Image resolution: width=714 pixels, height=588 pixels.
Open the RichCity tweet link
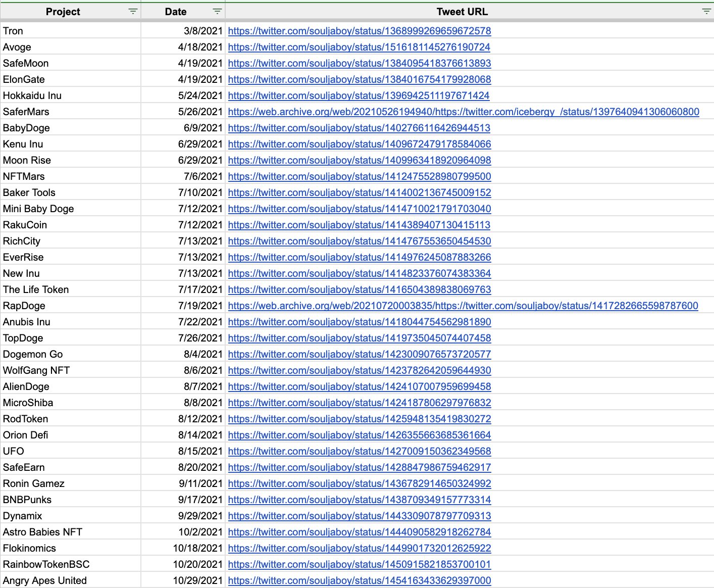click(x=360, y=241)
